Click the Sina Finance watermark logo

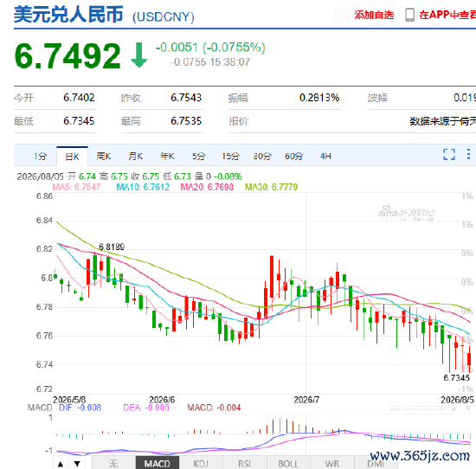click(406, 213)
